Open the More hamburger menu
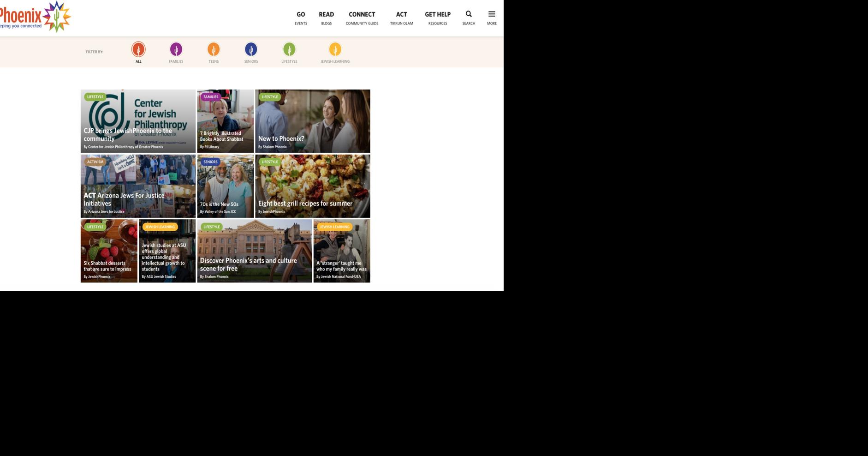Viewport: 868px width, 456px height. (x=492, y=14)
